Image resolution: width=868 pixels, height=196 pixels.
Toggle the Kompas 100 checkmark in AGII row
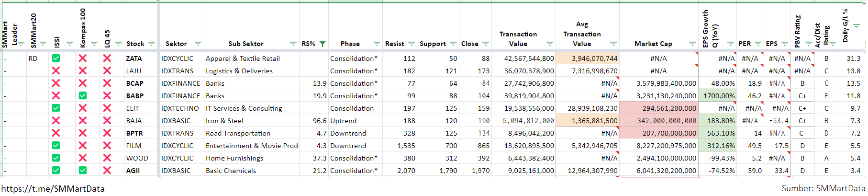pos(83,170)
